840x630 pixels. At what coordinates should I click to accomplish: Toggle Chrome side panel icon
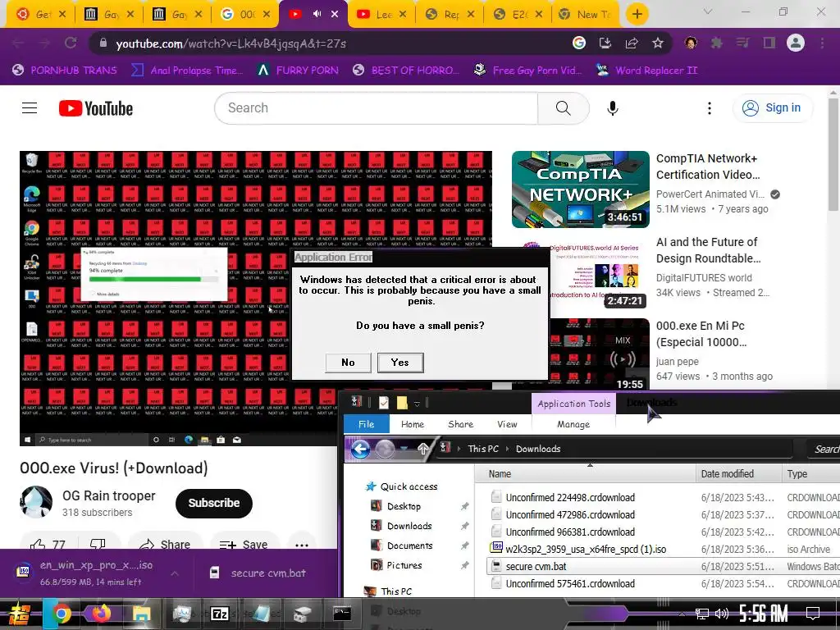pos(769,43)
